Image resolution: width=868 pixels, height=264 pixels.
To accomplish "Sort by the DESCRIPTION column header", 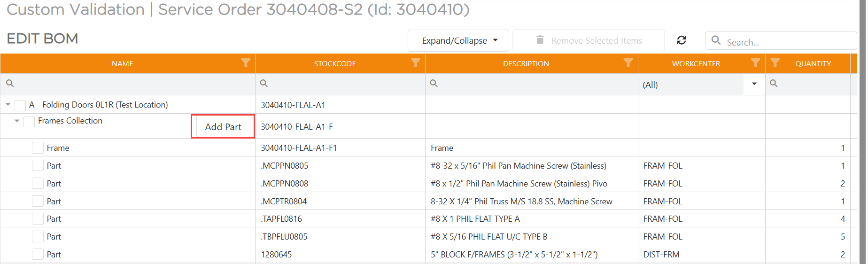I will (526, 63).
